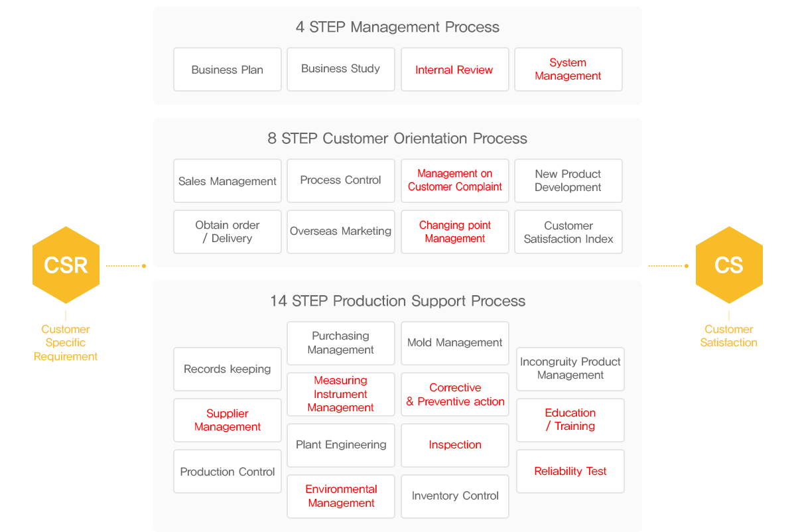Click the CS hexagon icon
The image size is (796, 532).
728,265
